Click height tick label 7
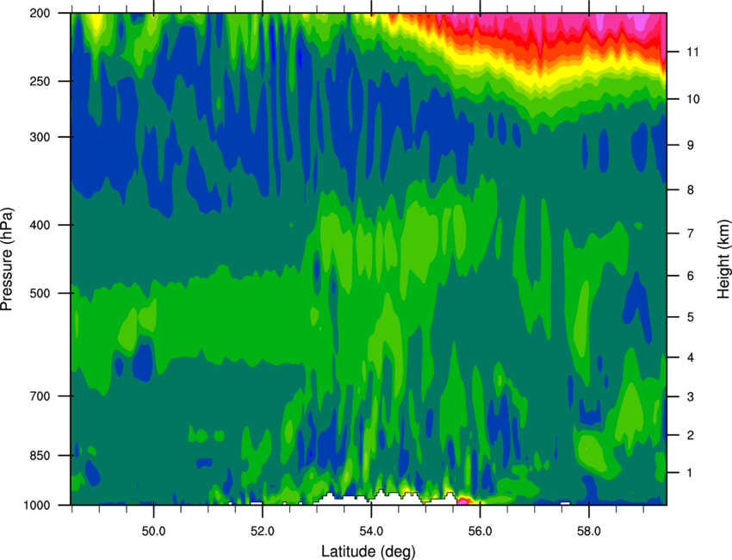The width and height of the screenshot is (732, 560). (x=690, y=233)
